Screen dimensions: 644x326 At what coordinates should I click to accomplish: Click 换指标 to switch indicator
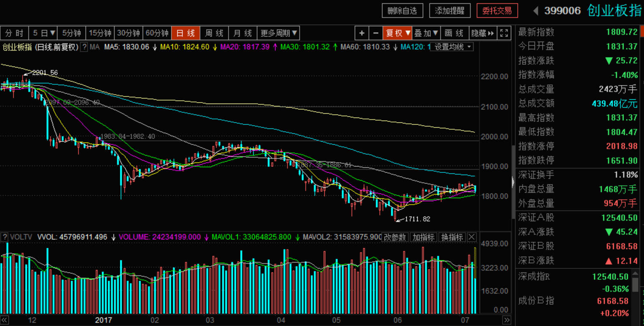pyautogui.click(x=452, y=237)
